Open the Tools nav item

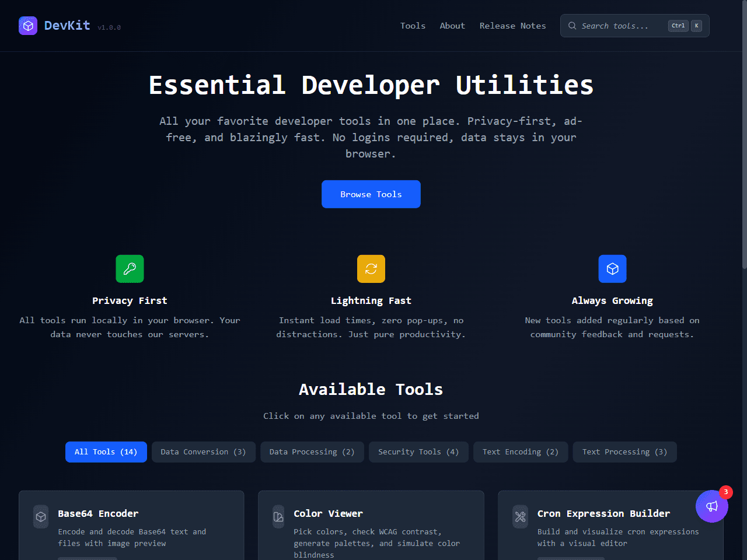pyautogui.click(x=413, y=26)
